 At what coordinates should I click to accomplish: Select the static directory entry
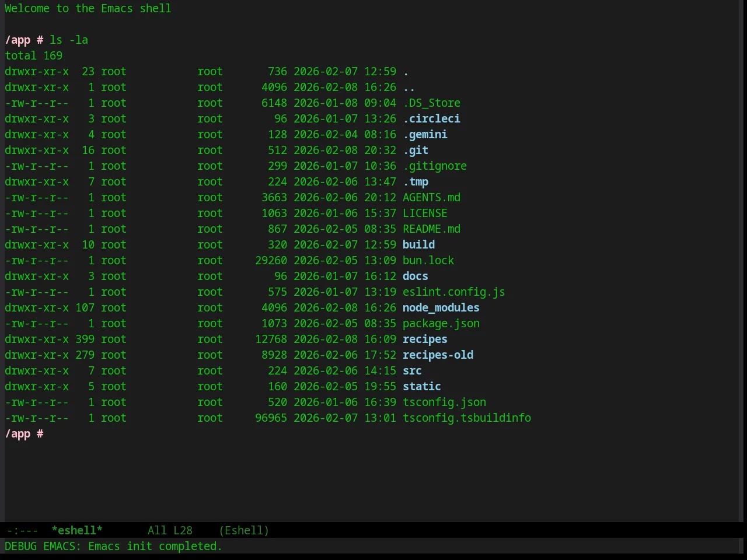(422, 387)
